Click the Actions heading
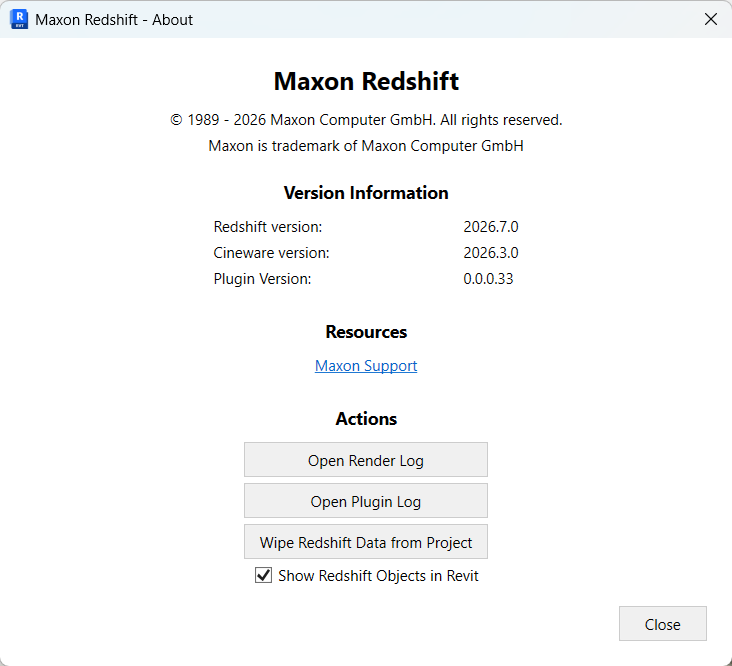The image size is (732, 666). (366, 419)
